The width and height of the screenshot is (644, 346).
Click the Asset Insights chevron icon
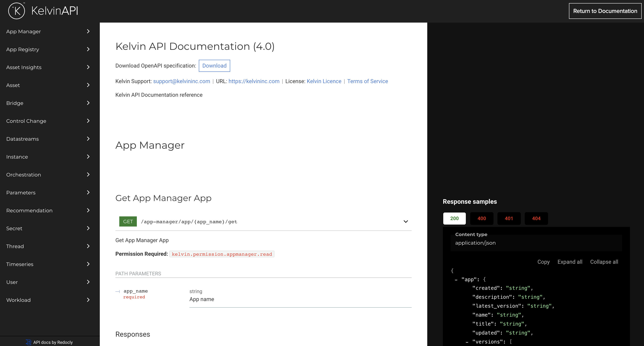click(x=88, y=67)
